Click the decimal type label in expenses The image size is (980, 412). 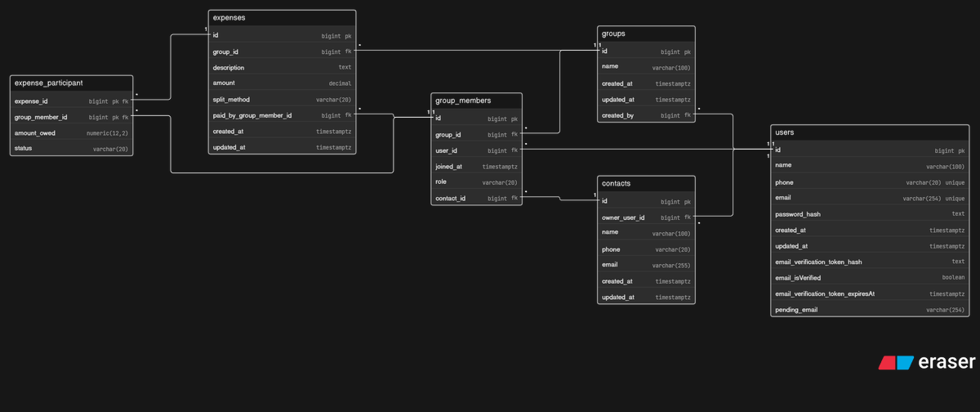[340, 83]
